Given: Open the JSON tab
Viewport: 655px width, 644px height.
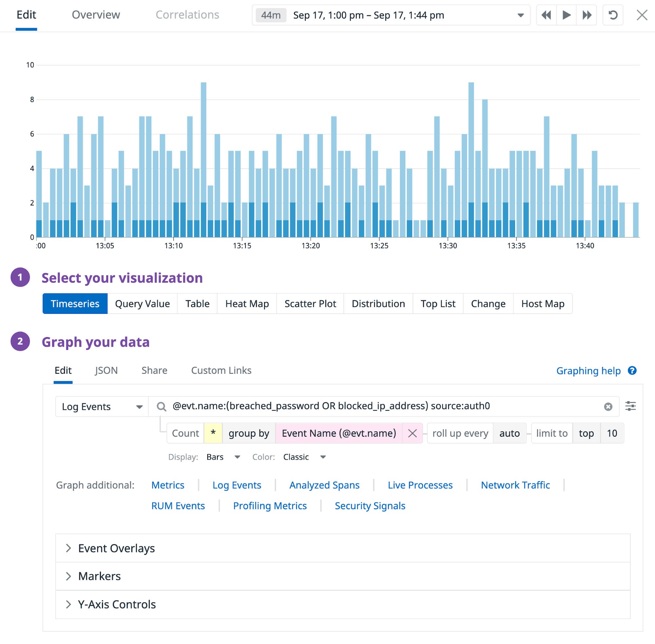Looking at the screenshot, I should [x=106, y=370].
